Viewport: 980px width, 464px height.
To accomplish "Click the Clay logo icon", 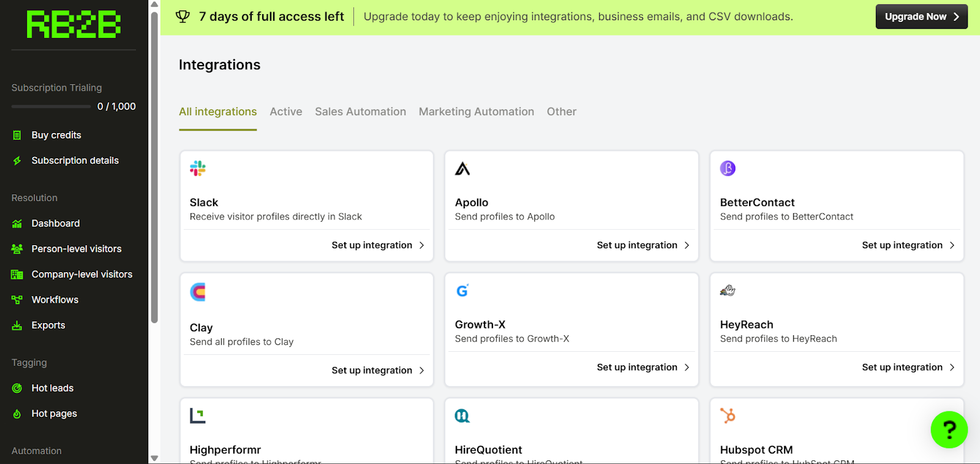I will 198,292.
